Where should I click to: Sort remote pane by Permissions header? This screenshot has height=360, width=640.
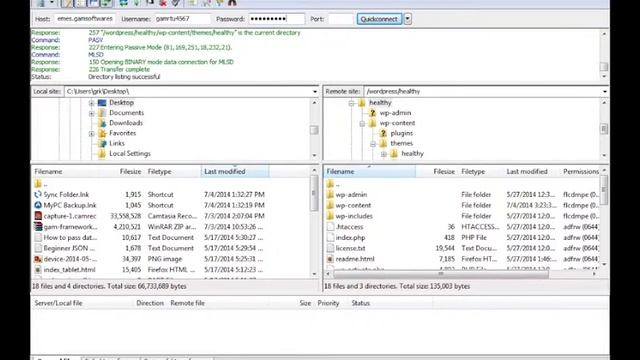click(x=580, y=171)
